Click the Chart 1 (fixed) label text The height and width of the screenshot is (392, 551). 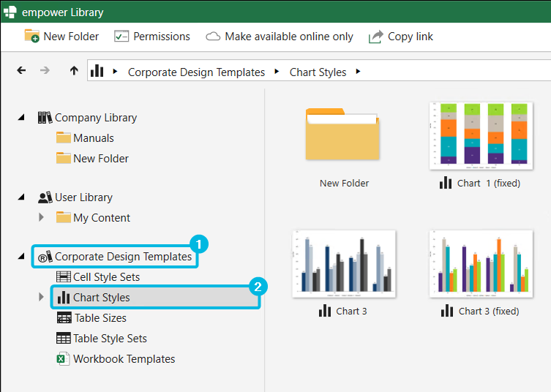(x=489, y=183)
